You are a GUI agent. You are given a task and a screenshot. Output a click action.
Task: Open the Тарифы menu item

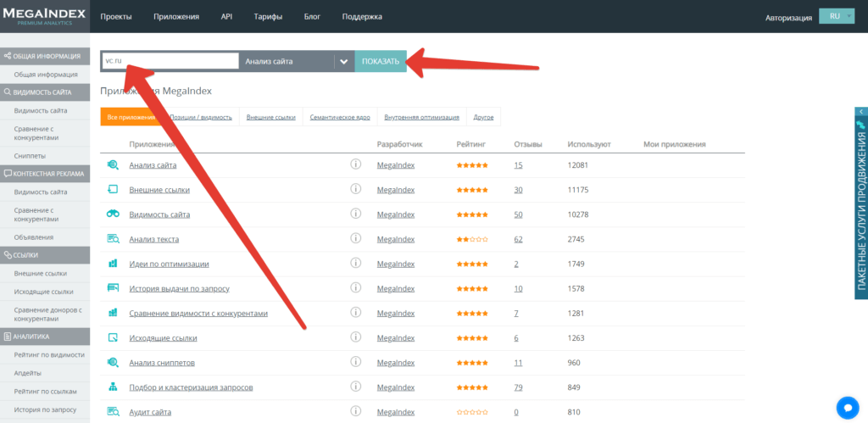(x=268, y=17)
